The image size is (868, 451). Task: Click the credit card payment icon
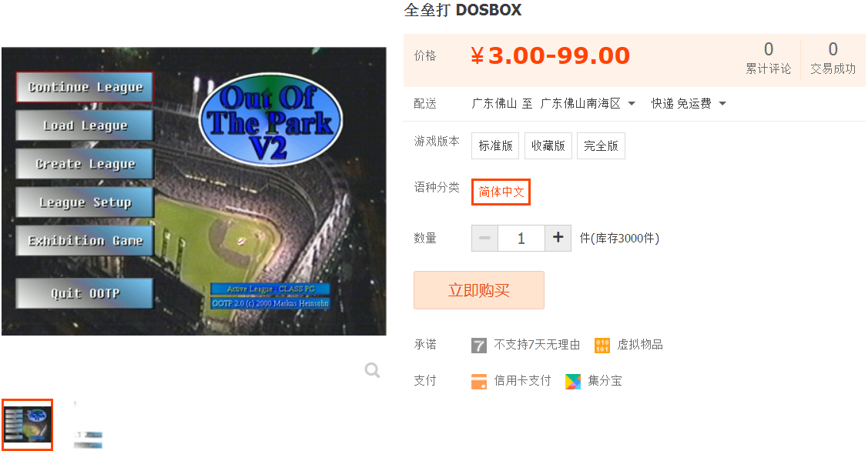click(x=479, y=381)
